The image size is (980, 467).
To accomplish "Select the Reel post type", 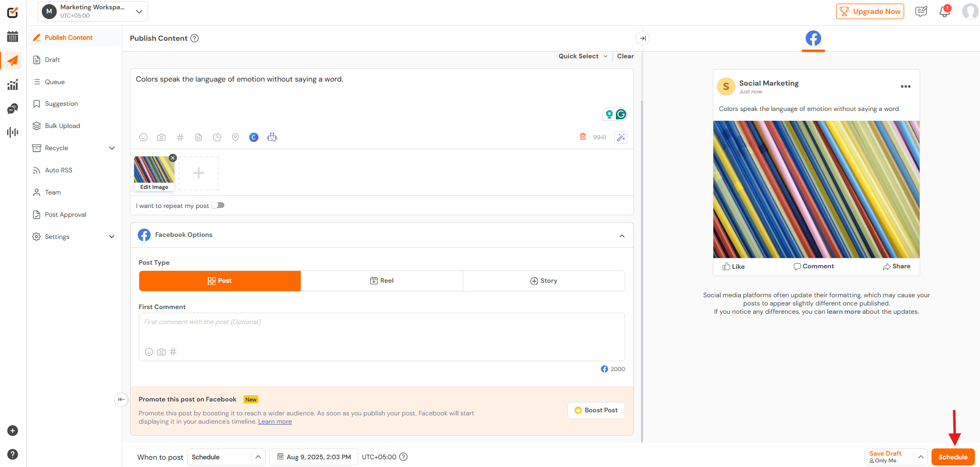I will (382, 281).
